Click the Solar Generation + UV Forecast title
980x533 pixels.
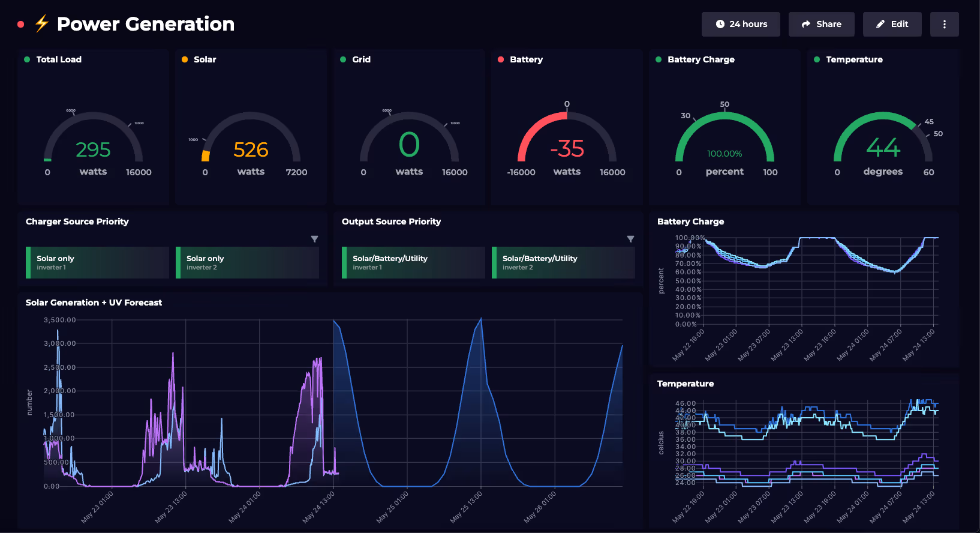click(x=94, y=303)
